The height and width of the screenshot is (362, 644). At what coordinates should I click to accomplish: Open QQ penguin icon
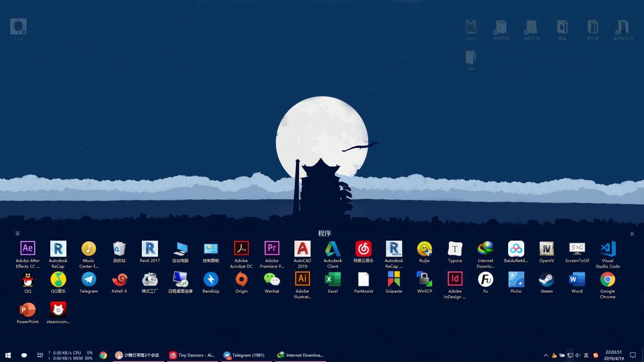click(28, 283)
